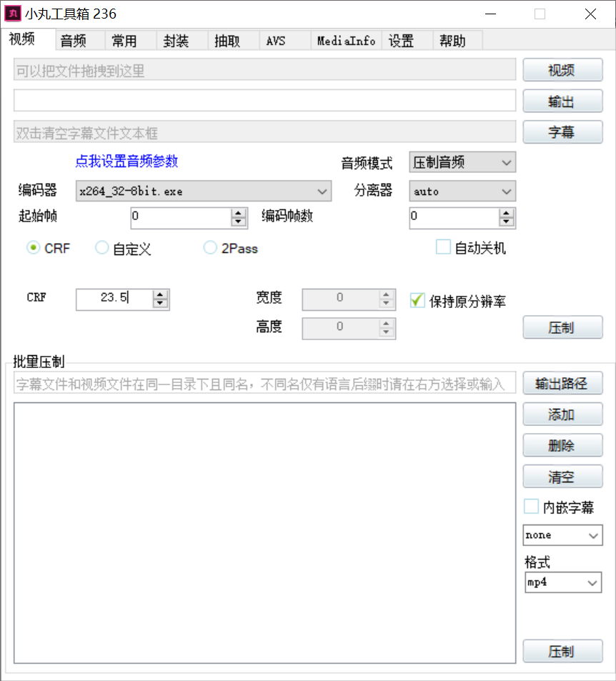Click the 视频 button to browse video
Viewport: 616px width, 681px height.
pyautogui.click(x=562, y=70)
